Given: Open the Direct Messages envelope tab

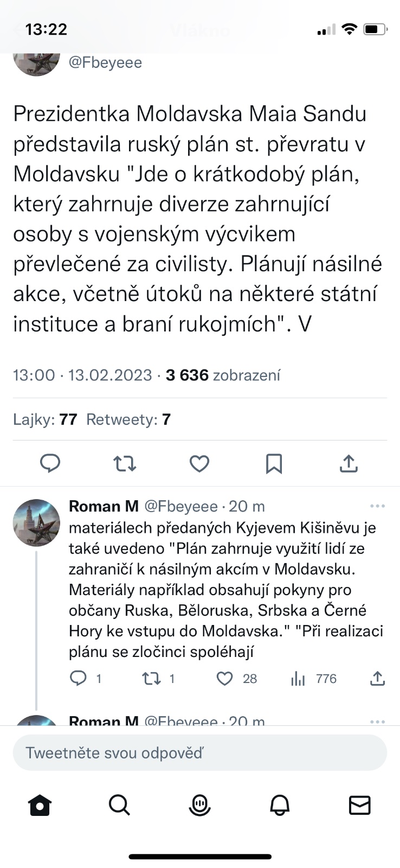Looking at the screenshot, I should tap(359, 805).
